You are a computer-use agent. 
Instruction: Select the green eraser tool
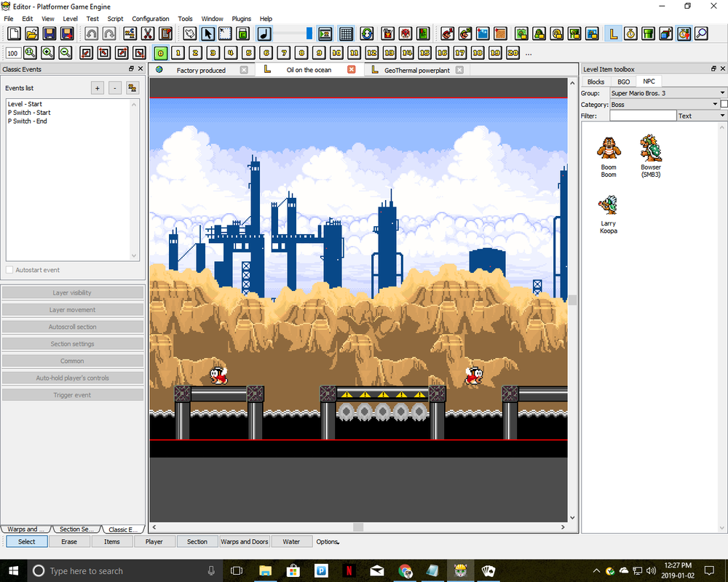pos(243,33)
